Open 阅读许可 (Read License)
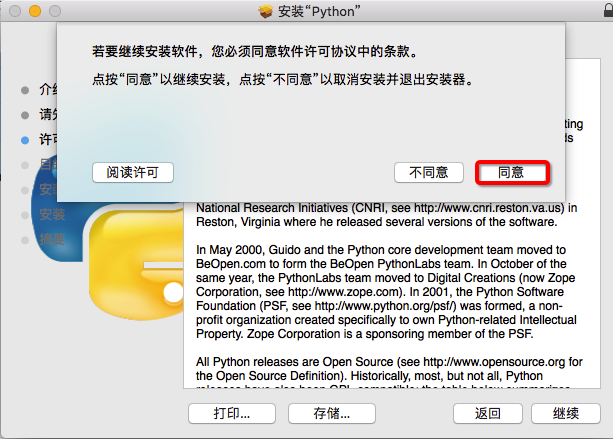The width and height of the screenshot is (613, 439). tap(133, 172)
